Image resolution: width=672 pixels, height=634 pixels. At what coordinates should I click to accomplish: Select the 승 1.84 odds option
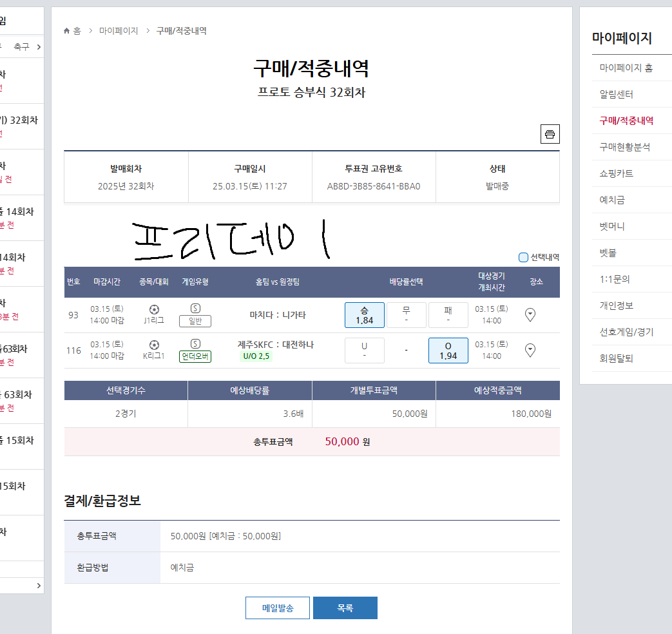(365, 315)
